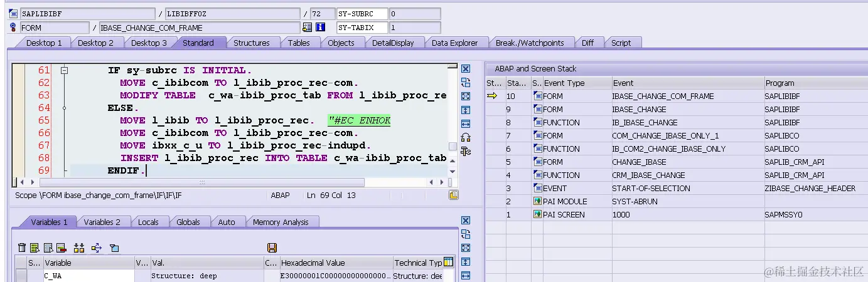The height and width of the screenshot is (282, 868).
Task: Open the Desktop 1 tab
Action: click(x=44, y=43)
